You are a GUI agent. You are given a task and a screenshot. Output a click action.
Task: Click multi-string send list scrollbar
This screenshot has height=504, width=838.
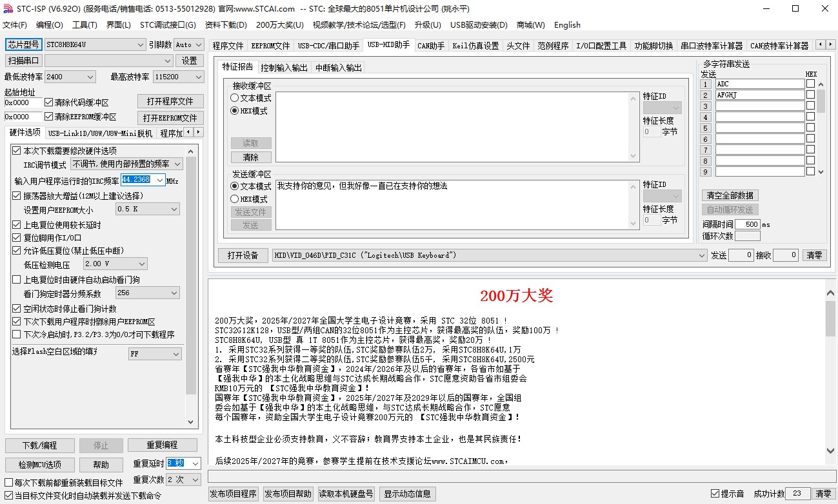[821, 128]
